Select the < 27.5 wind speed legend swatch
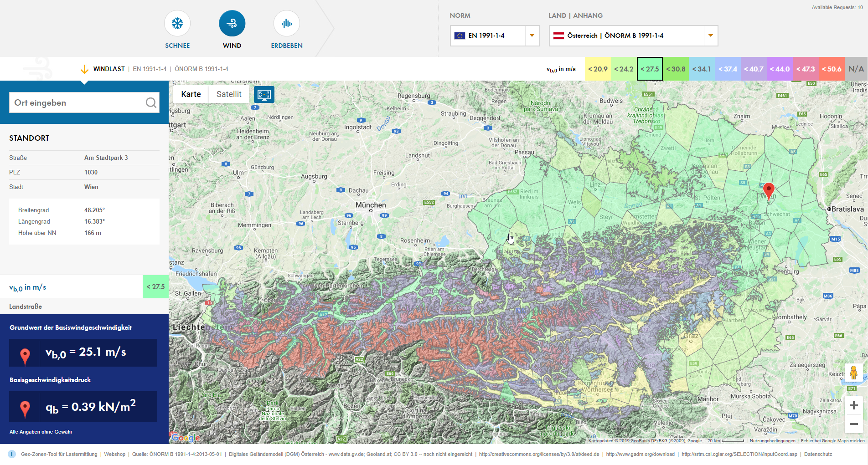The image size is (868, 465). (x=650, y=69)
